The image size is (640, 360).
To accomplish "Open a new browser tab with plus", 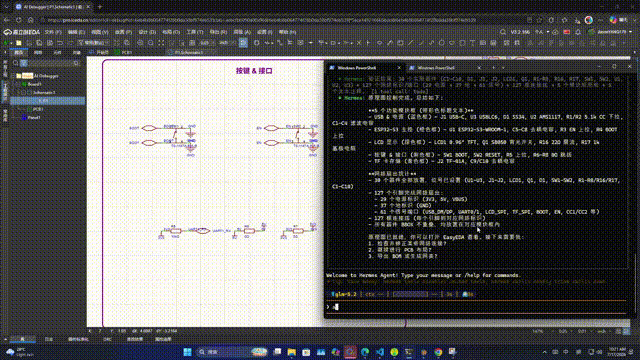I will coord(100,7).
